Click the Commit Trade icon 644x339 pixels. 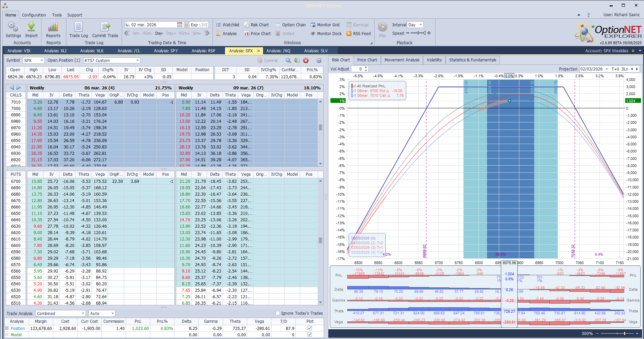click(105, 27)
